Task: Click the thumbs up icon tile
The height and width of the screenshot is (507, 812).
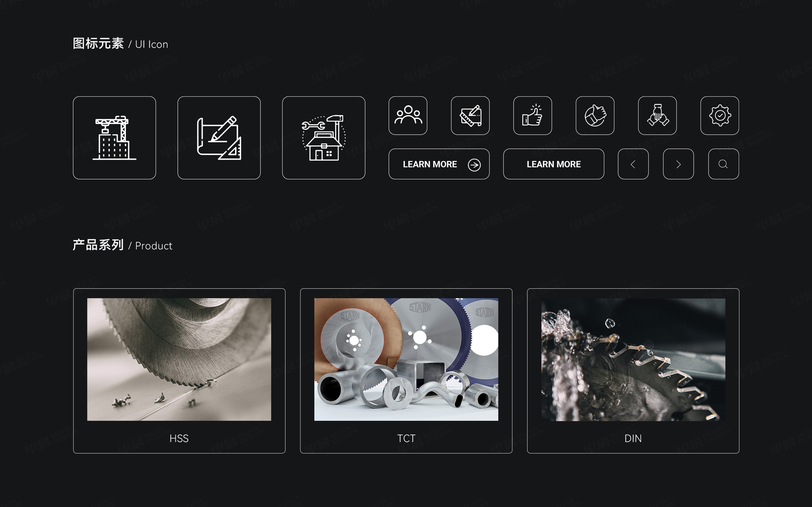Action: [x=533, y=116]
